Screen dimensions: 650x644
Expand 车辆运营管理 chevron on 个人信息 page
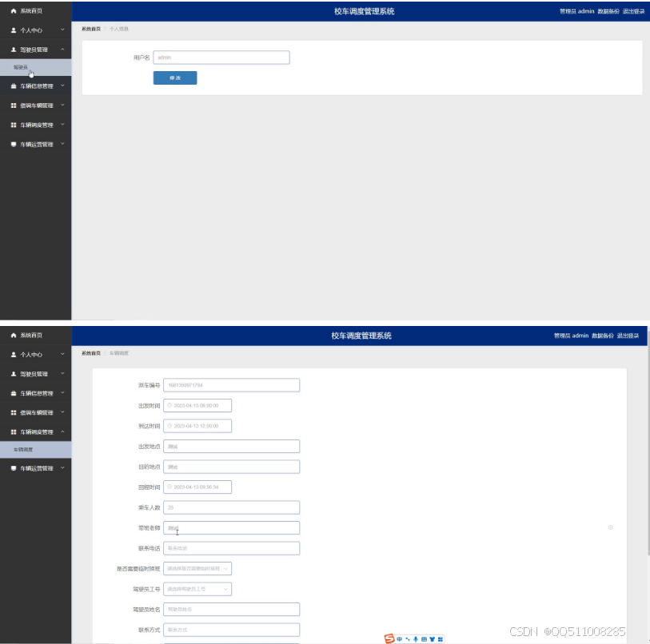point(62,144)
